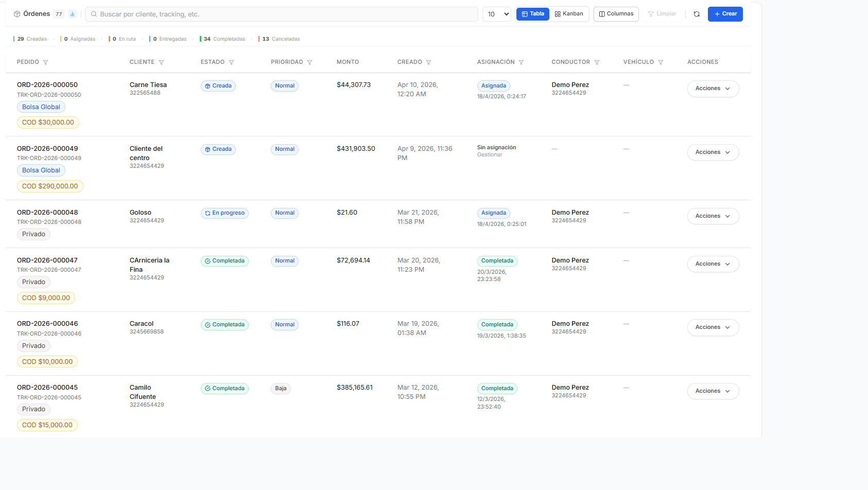Viewport: 868px width, 490px height.
Task: Click the COD $290,000.00 badge
Action: [50, 186]
